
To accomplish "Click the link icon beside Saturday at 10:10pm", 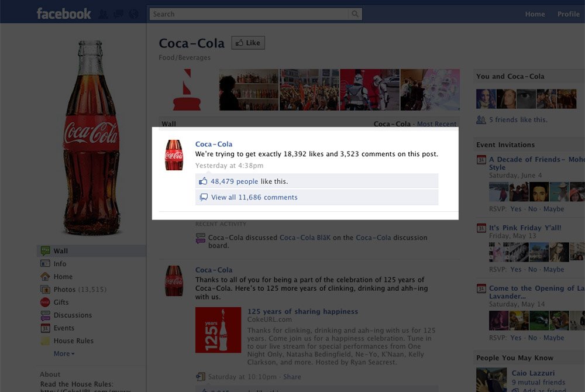I will click(x=200, y=377).
